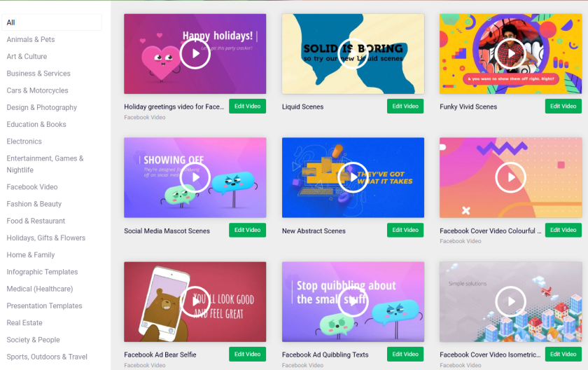Viewport: 588px width, 370px height.
Task: Play the New Abstract Scenes preview
Action: (353, 177)
